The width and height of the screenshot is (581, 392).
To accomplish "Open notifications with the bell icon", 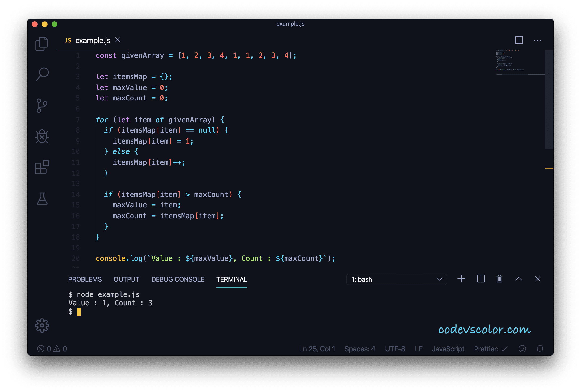I will [540, 349].
